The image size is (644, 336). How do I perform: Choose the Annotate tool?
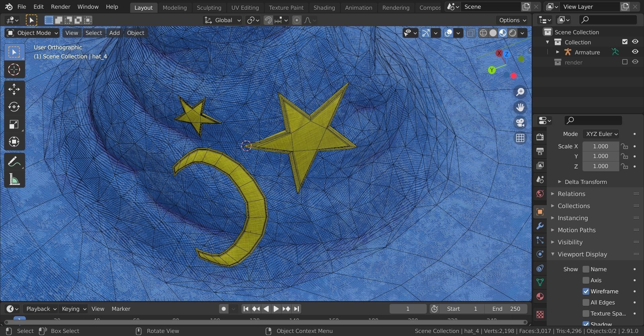(14, 162)
